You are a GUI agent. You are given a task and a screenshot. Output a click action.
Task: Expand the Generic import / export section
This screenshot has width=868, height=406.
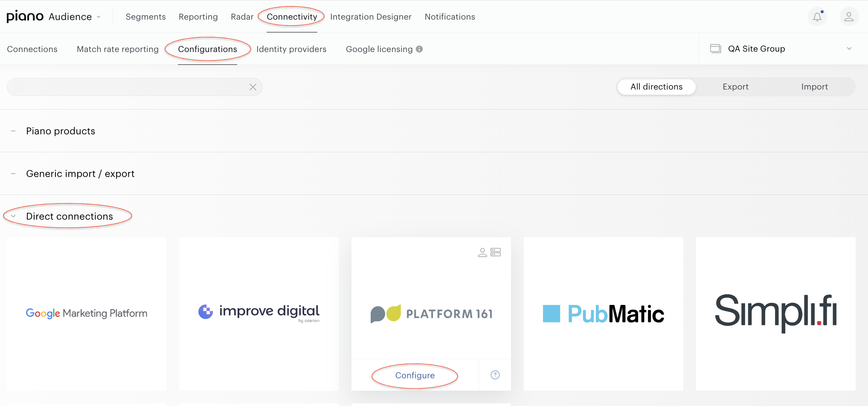[x=80, y=174]
